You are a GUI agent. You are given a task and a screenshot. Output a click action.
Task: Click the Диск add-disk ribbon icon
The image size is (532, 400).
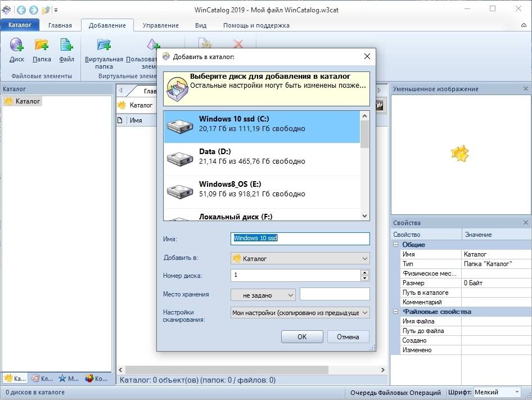pyautogui.click(x=16, y=44)
